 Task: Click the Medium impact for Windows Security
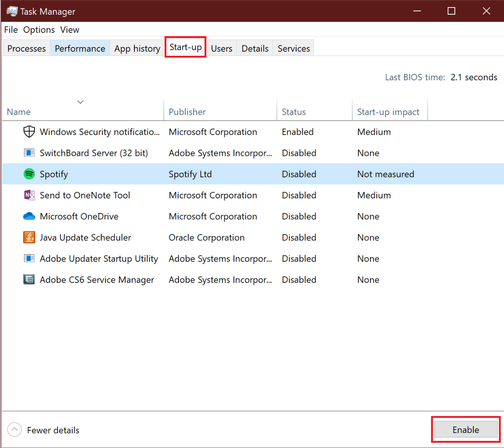pos(374,132)
